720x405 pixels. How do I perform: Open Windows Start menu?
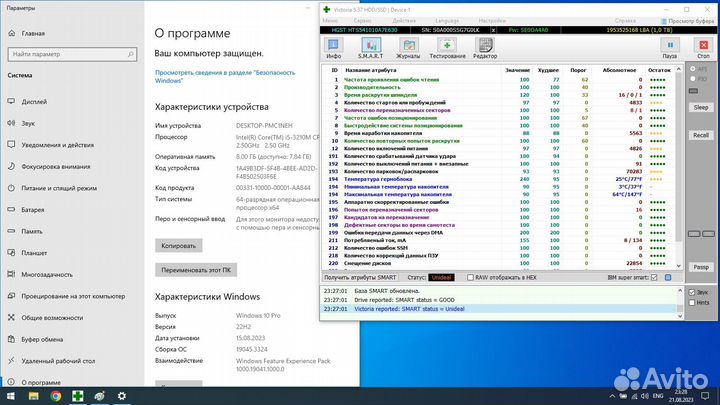11,396
